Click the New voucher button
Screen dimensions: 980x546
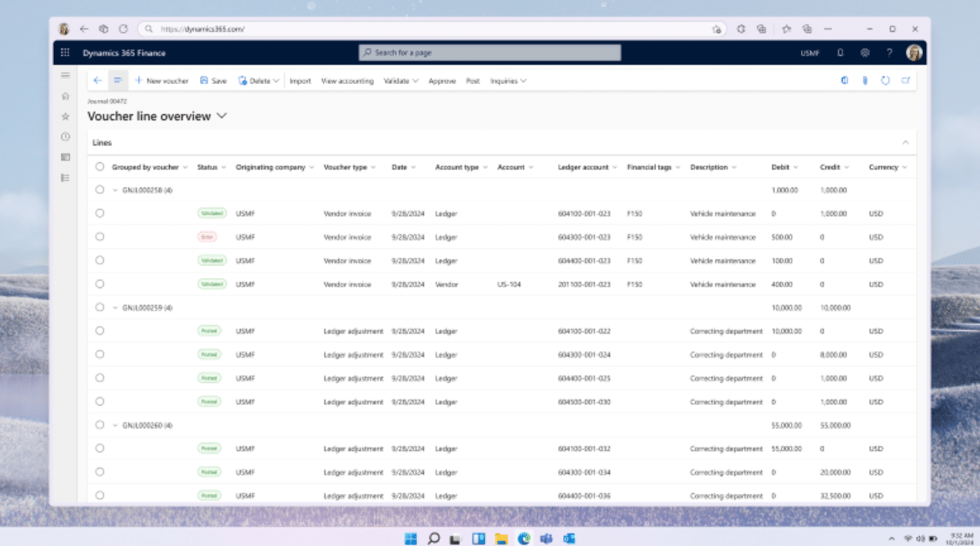tap(161, 81)
